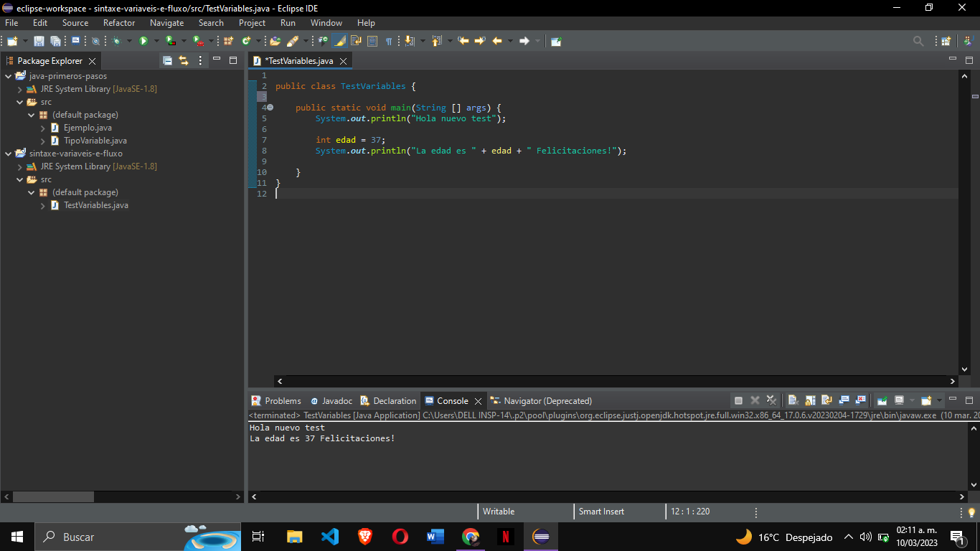Image resolution: width=980 pixels, height=551 pixels.
Task: Toggle Console Word Wrap icon
Action: pyautogui.click(x=826, y=400)
